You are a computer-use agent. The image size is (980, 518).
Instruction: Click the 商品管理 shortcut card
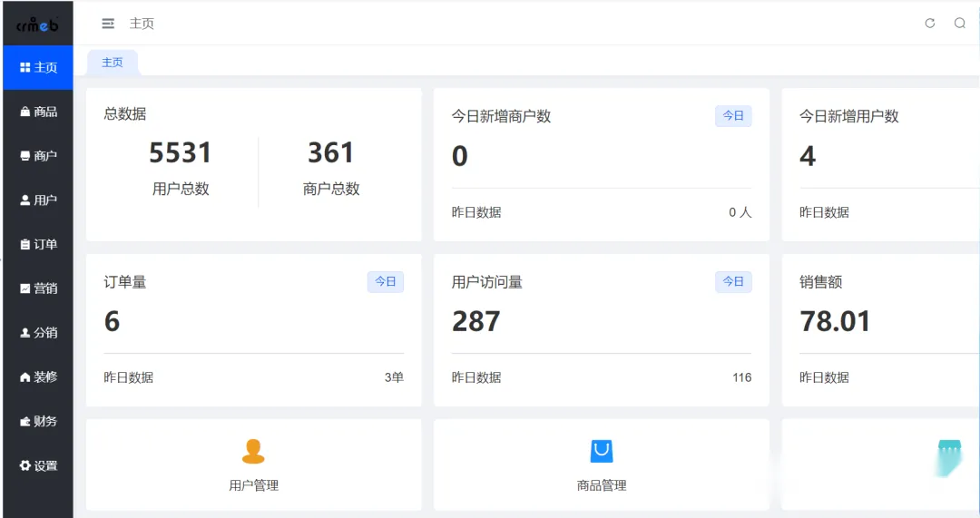click(602, 464)
